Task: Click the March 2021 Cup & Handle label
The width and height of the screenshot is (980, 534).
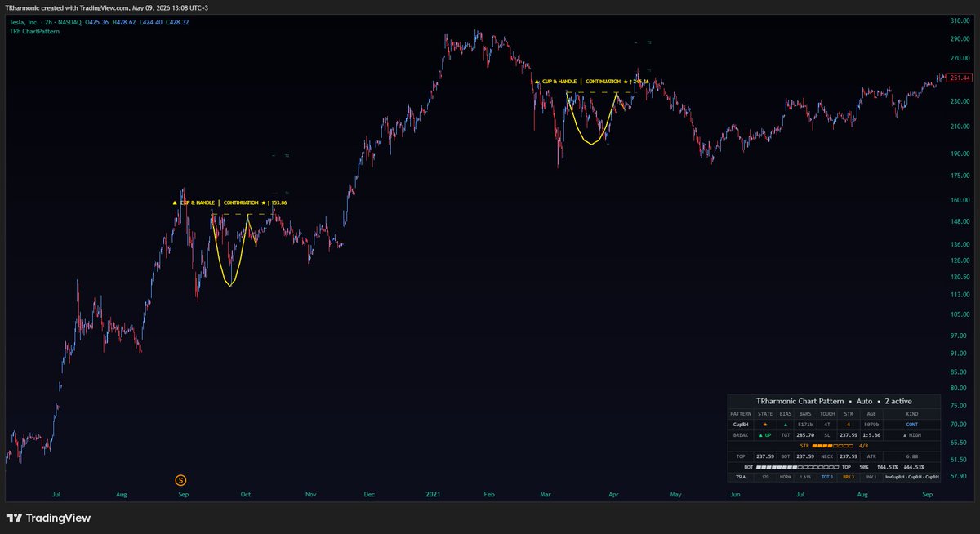Action: click(592, 82)
